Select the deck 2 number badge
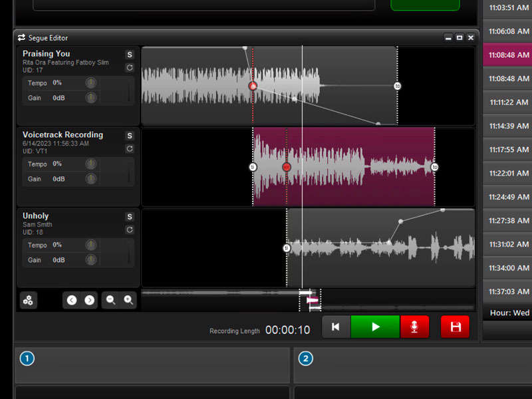 coord(306,358)
